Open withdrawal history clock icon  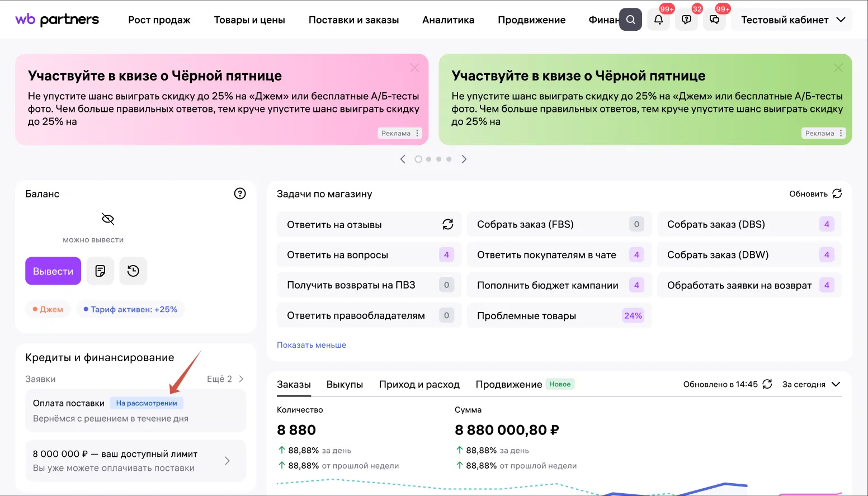click(133, 271)
